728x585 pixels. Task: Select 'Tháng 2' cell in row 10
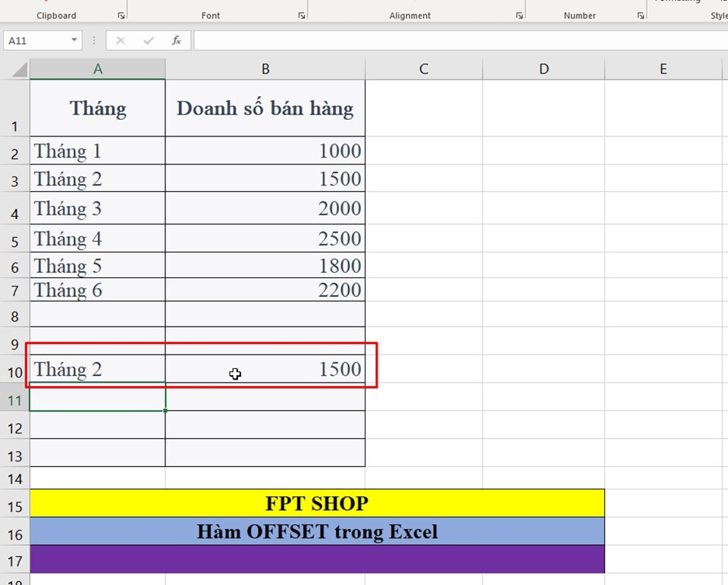pyautogui.click(x=98, y=369)
